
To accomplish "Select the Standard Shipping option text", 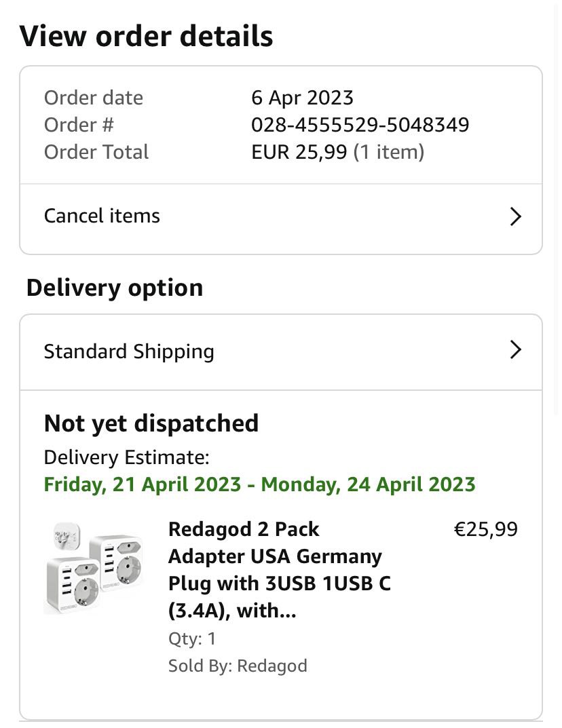I will [129, 351].
